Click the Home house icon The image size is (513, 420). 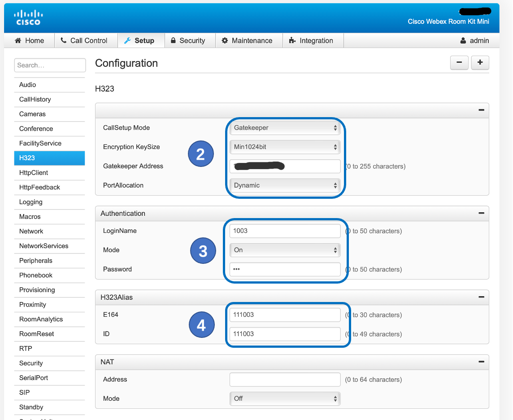(18, 40)
